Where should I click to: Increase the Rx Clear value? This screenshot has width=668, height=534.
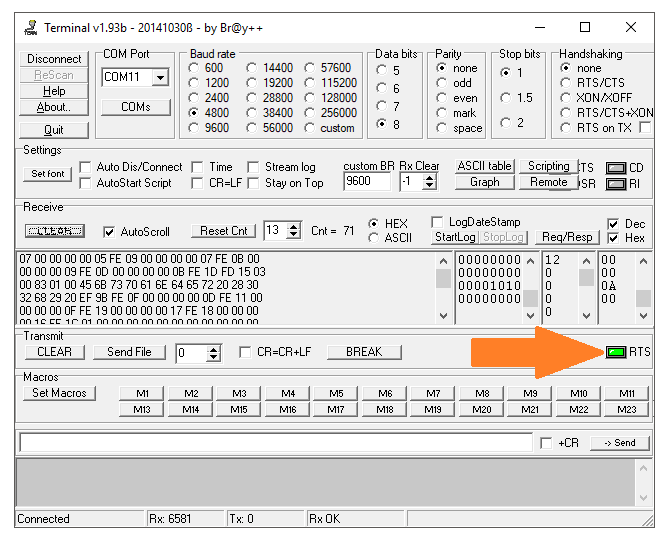click(429, 178)
